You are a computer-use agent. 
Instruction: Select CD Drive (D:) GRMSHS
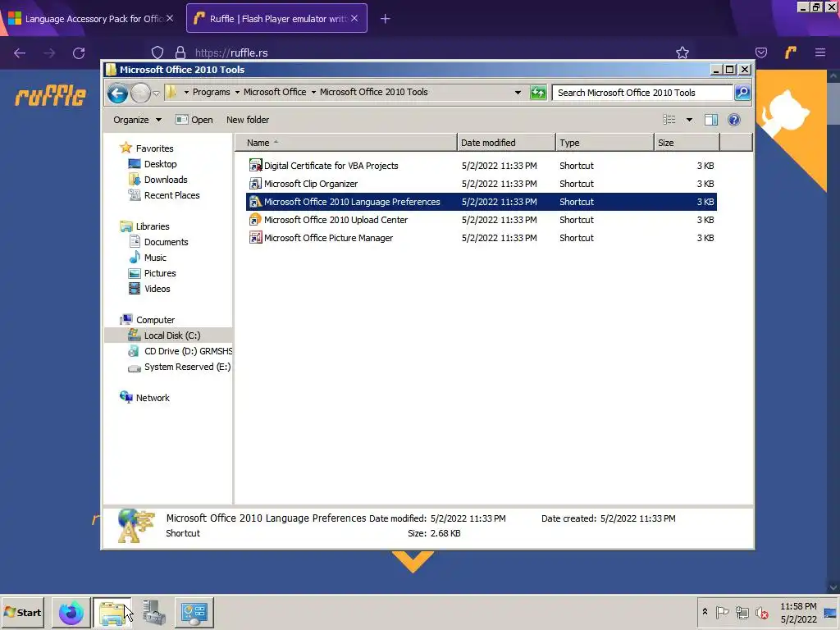(188, 351)
